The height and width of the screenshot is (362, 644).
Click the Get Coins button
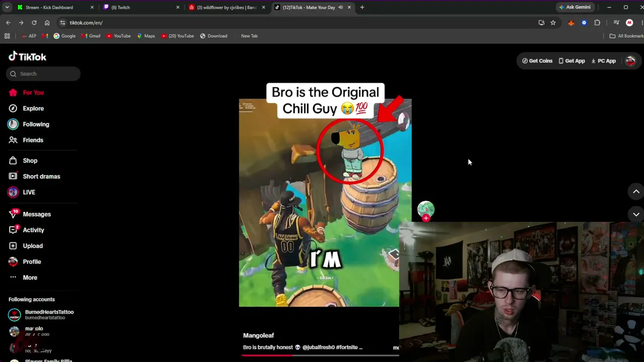pyautogui.click(x=537, y=61)
